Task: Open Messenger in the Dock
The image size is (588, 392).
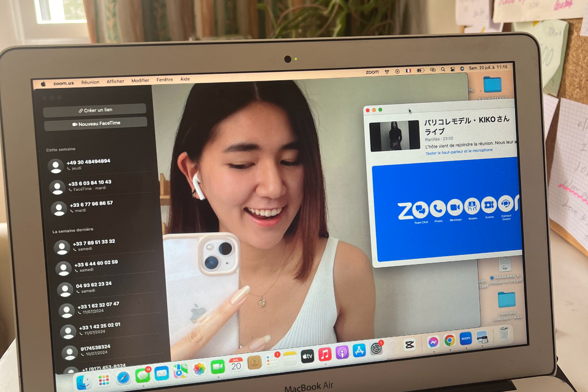Action: click(433, 342)
